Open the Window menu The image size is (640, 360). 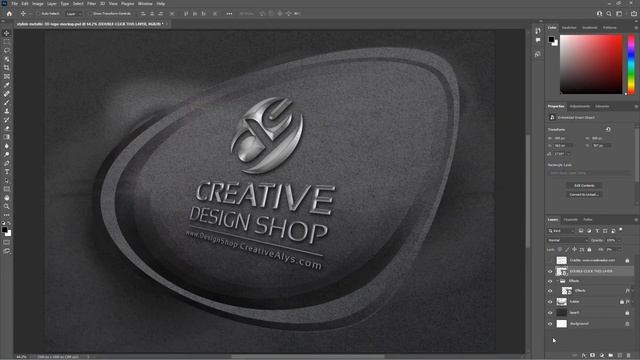coord(145,4)
